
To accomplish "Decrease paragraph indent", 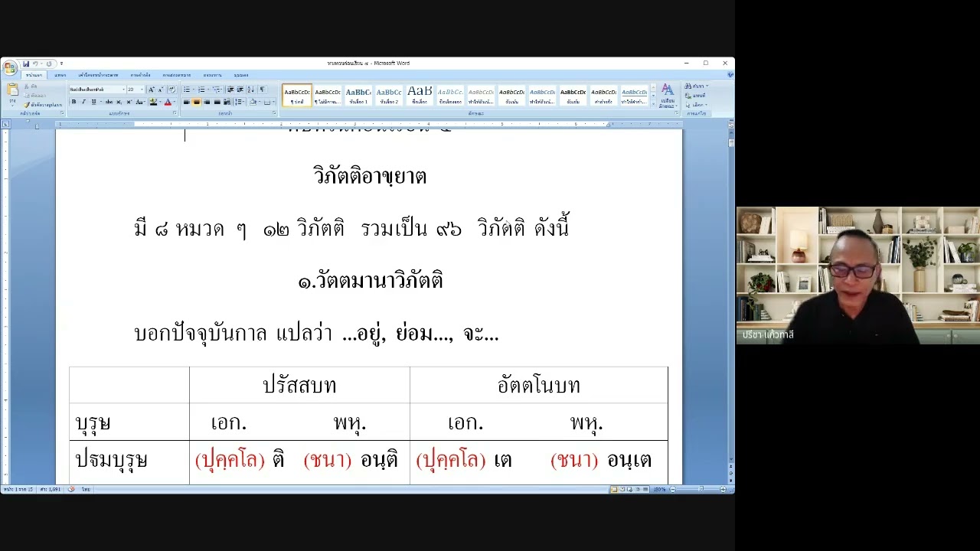I will [230, 90].
